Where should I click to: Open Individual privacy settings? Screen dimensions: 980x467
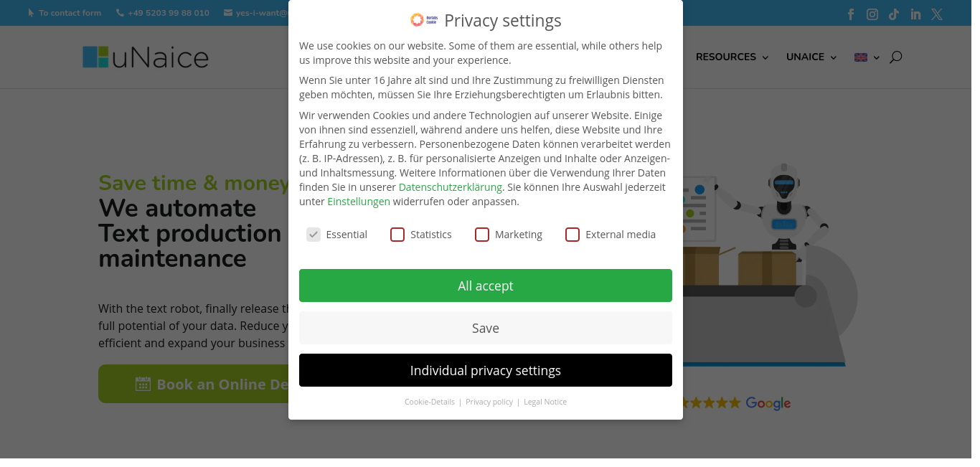[486, 370]
